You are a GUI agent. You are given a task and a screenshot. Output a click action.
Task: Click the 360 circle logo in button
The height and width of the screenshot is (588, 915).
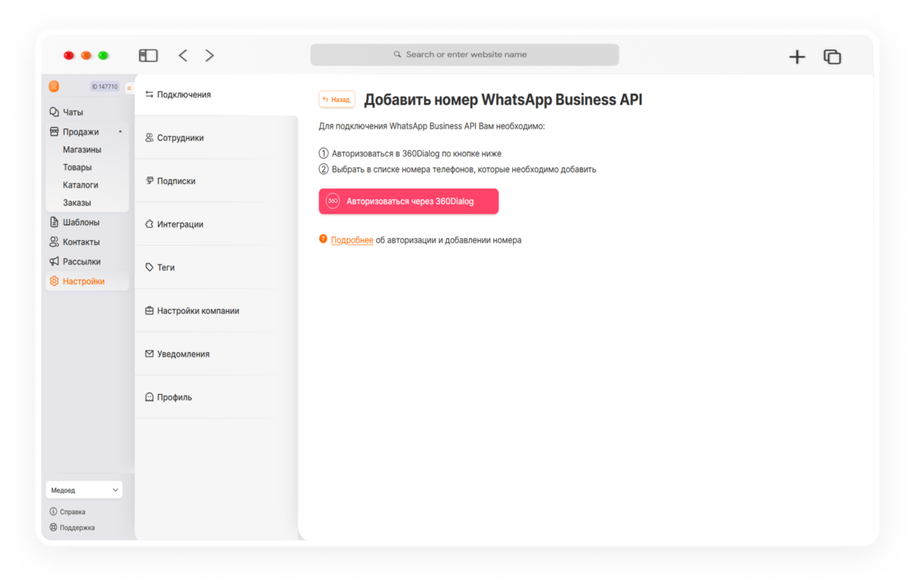click(332, 201)
